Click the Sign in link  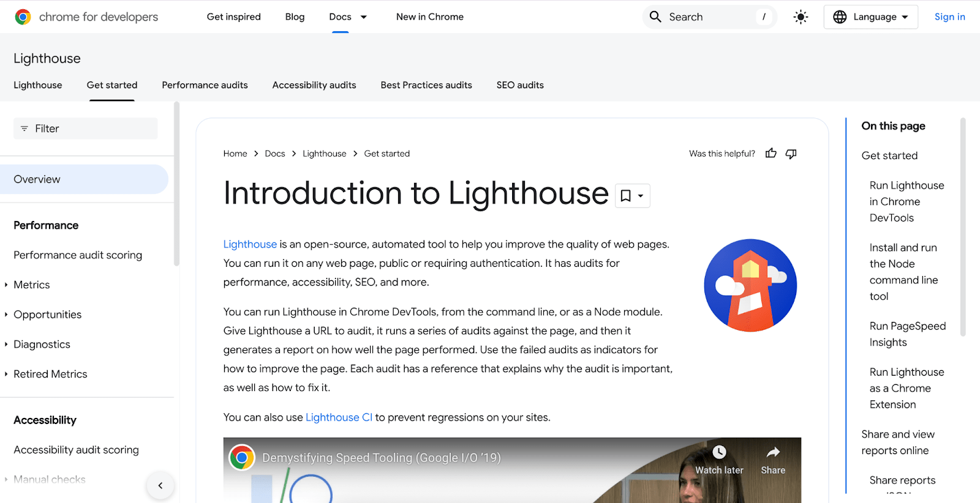[x=949, y=17]
